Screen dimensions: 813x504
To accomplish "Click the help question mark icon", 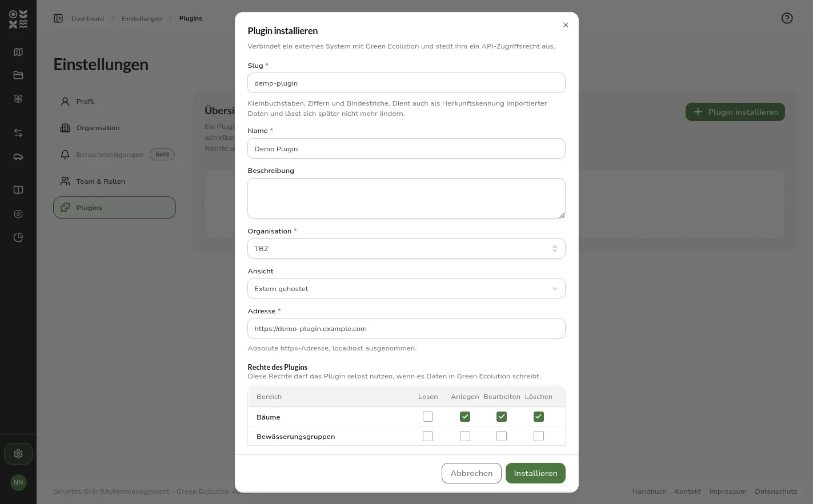I will click(787, 18).
